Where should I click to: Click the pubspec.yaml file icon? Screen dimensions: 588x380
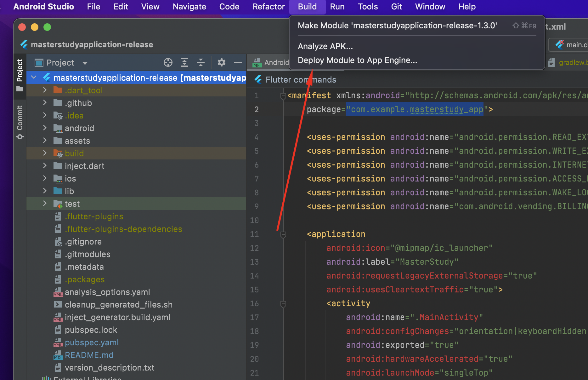click(x=58, y=343)
